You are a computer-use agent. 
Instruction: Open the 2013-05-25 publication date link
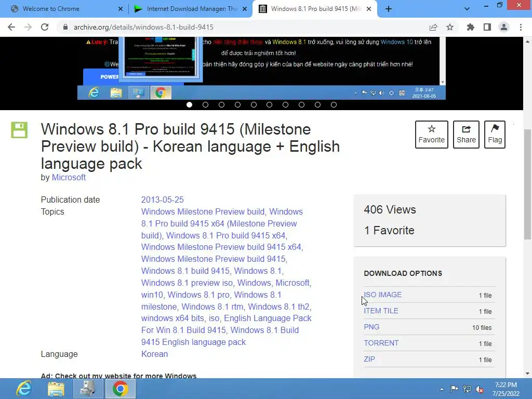pos(162,199)
